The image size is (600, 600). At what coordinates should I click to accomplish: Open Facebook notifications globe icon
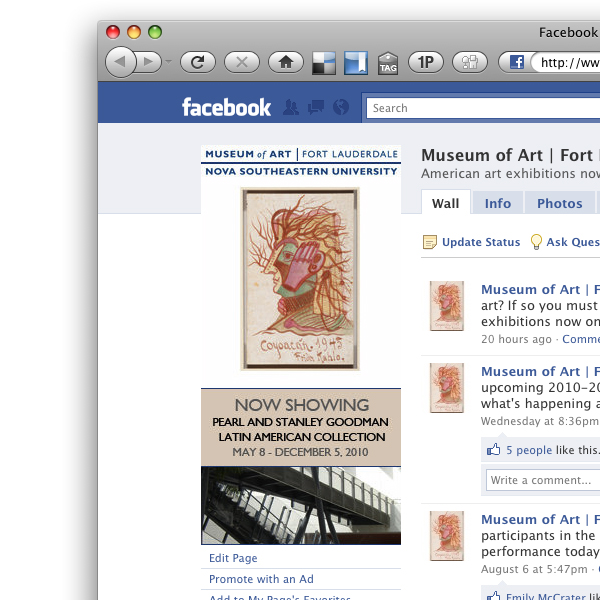click(x=341, y=107)
